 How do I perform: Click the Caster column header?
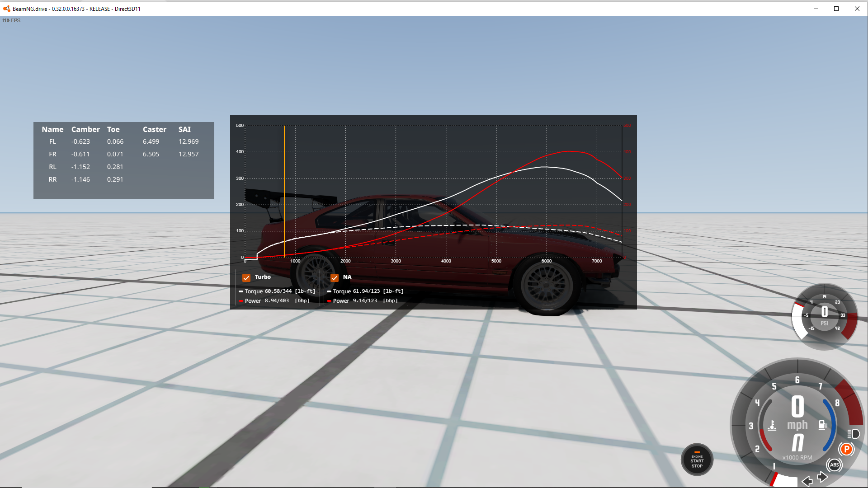click(155, 129)
